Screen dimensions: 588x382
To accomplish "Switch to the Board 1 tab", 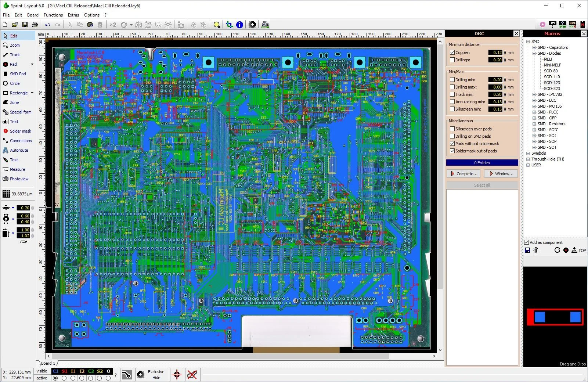I will pos(48,363).
